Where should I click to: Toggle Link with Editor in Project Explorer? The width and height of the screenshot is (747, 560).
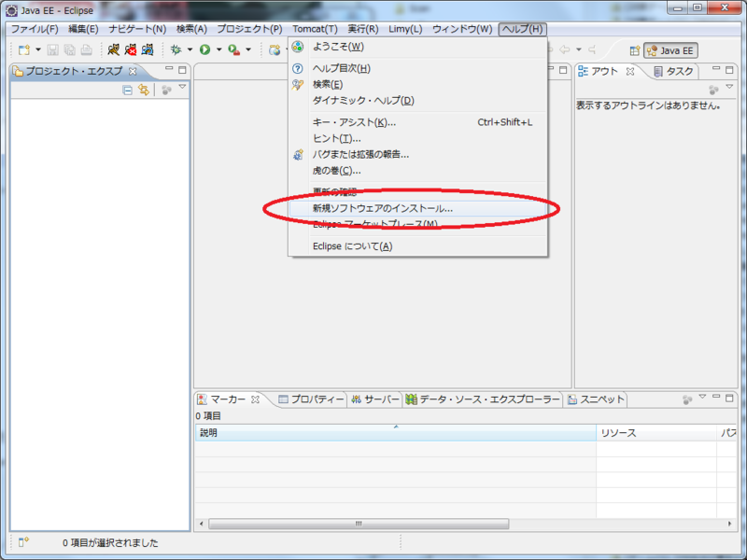(x=144, y=90)
